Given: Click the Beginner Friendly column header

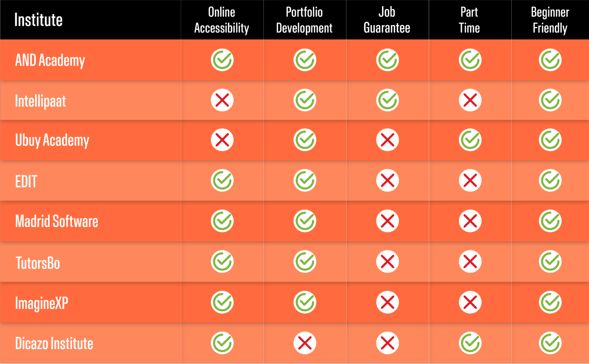Looking at the screenshot, I should click(x=550, y=20).
